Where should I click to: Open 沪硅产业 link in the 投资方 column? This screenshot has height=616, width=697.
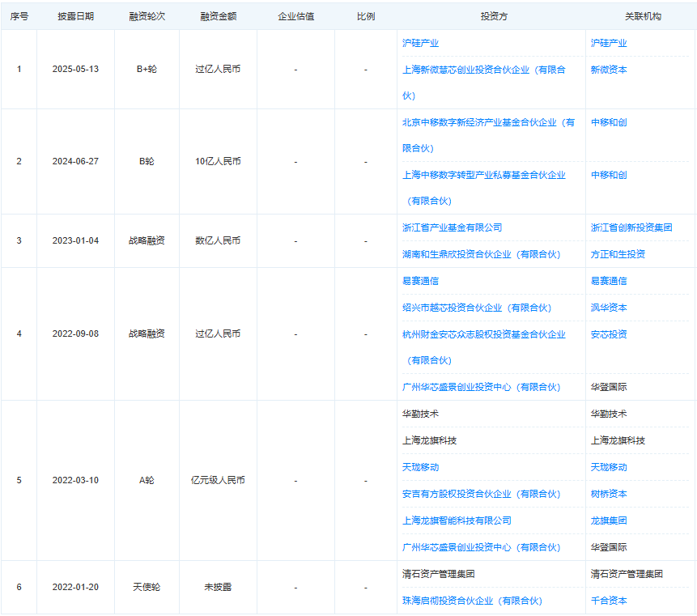pos(420,43)
